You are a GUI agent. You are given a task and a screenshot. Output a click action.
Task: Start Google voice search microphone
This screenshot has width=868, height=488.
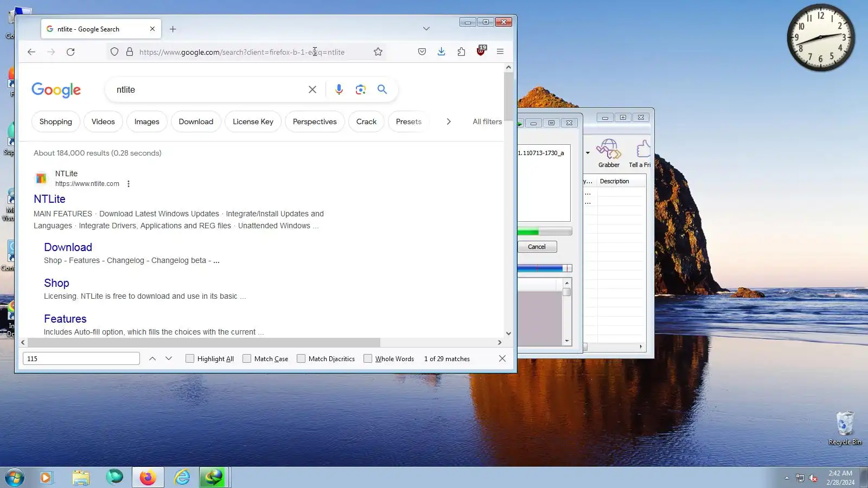pos(339,89)
